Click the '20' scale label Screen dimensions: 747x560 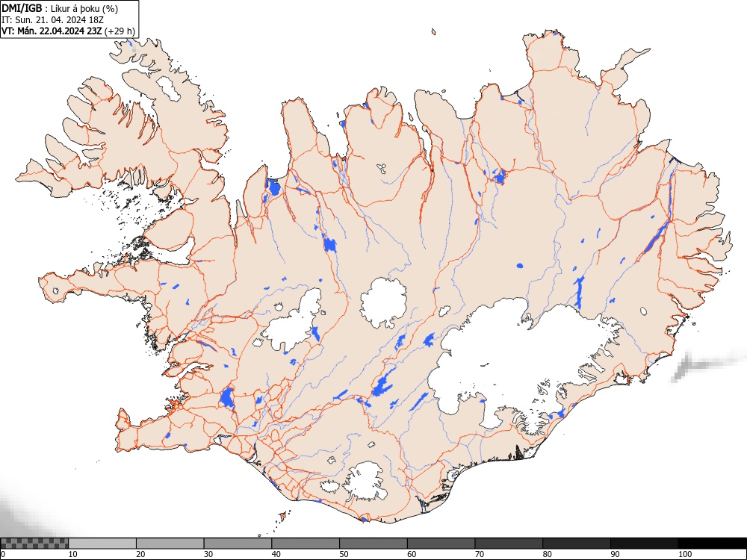[x=140, y=554]
